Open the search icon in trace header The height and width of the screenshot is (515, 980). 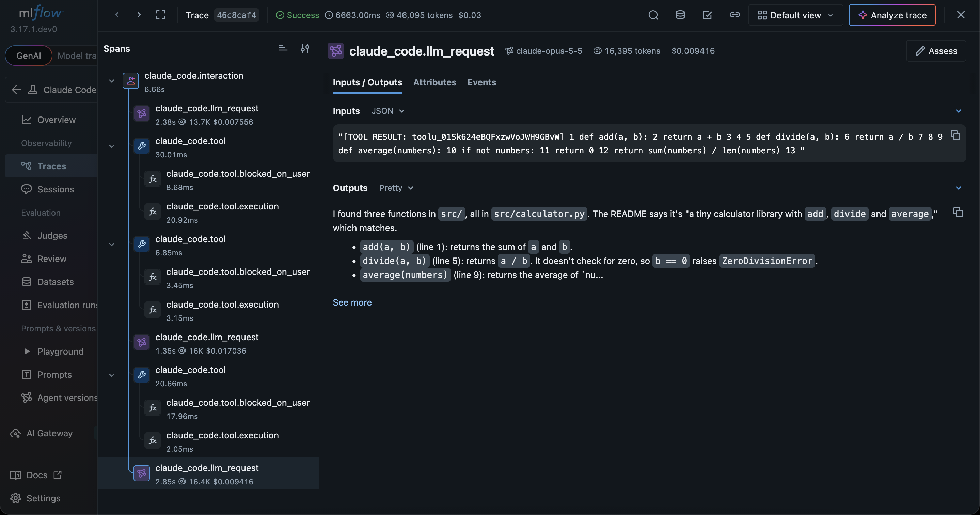point(653,15)
